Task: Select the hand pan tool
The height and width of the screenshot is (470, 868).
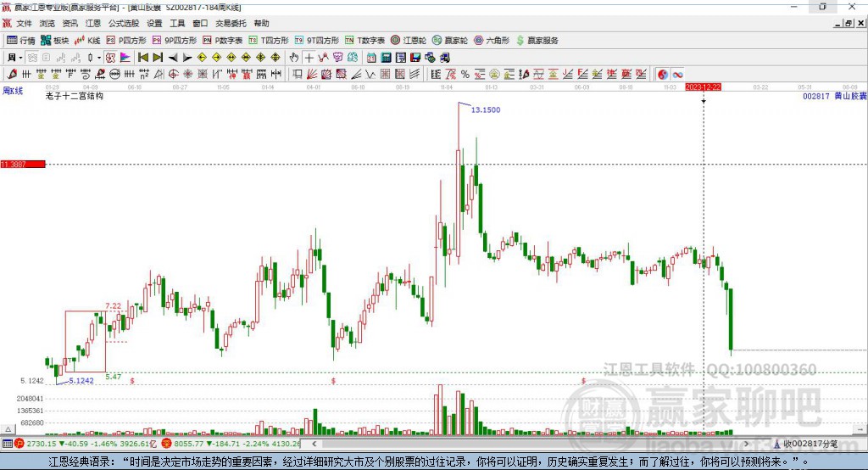Action: point(294,58)
